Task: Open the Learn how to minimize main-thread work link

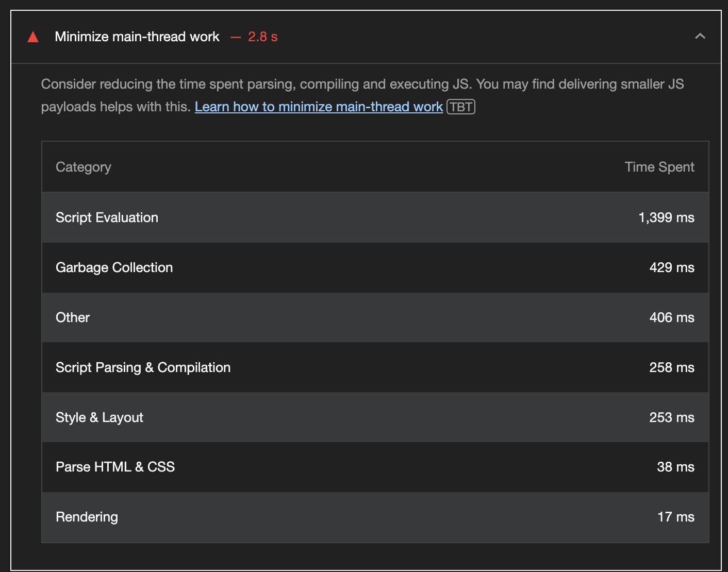Action: [319, 107]
